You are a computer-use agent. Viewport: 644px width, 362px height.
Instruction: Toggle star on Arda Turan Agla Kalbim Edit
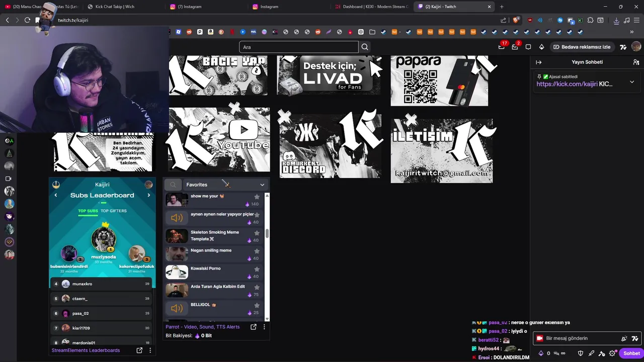(257, 287)
